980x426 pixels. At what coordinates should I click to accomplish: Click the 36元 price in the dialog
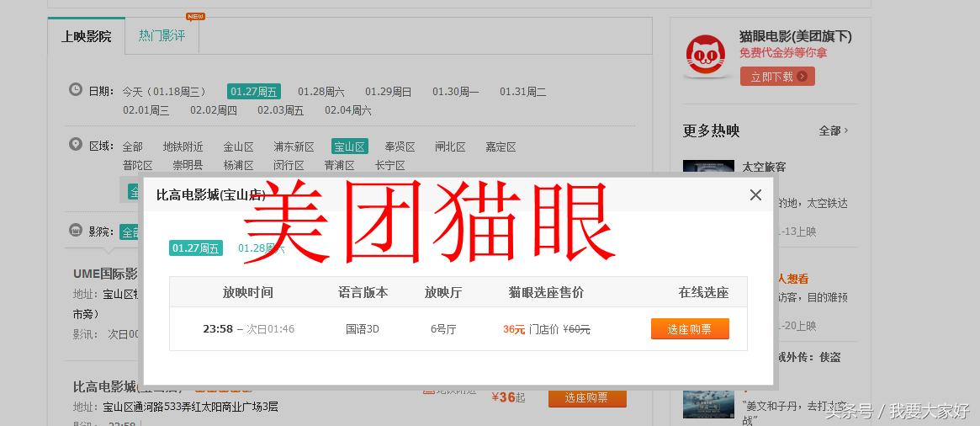[514, 329]
